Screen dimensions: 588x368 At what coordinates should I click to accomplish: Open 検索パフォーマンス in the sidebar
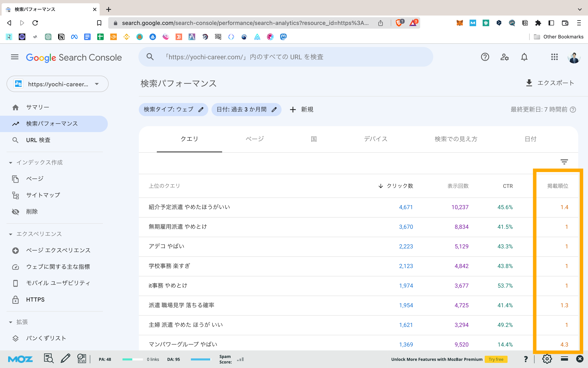point(54,124)
